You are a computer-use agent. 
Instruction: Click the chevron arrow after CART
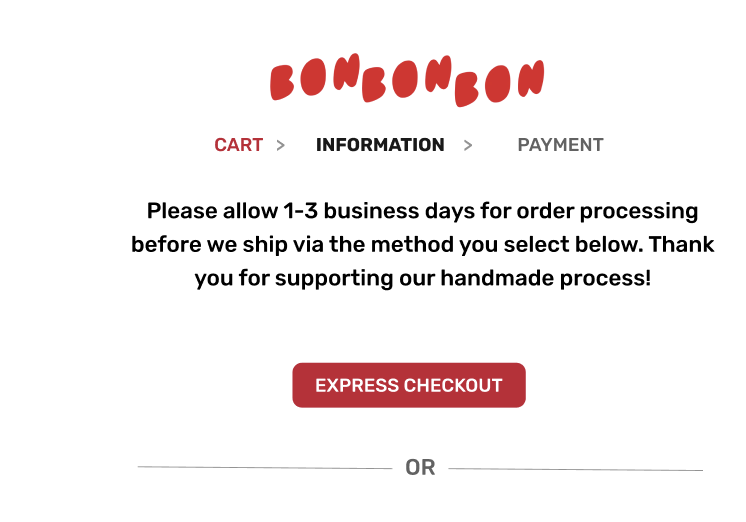[x=281, y=145]
